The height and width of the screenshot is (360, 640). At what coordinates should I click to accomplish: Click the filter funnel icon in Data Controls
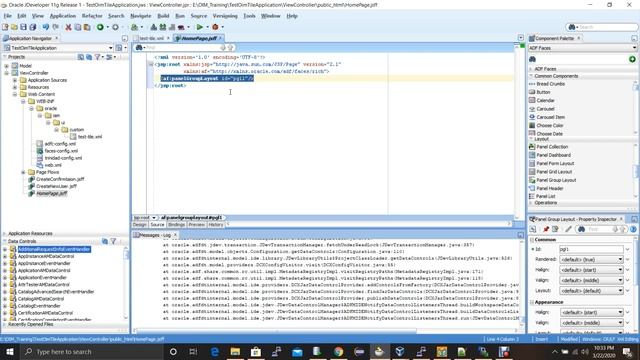(x=113, y=241)
